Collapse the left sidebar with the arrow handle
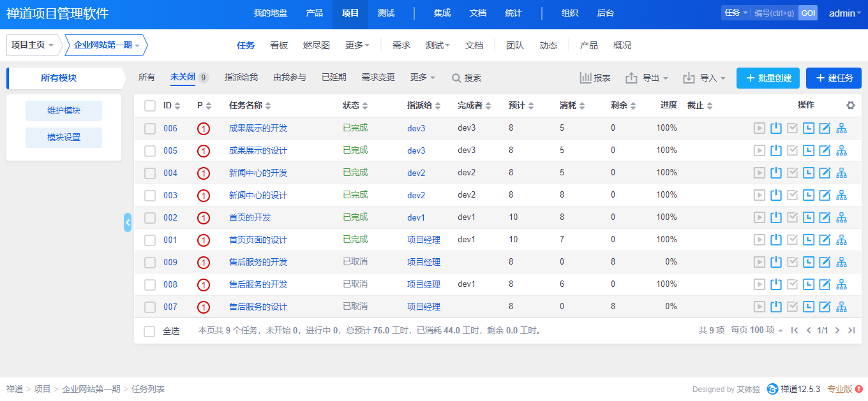The image size is (868, 401). coord(128,222)
